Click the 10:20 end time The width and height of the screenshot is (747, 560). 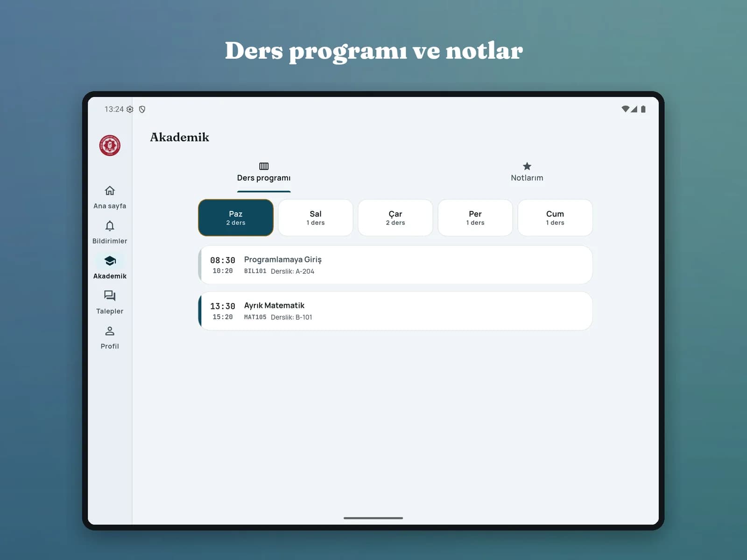[223, 271]
